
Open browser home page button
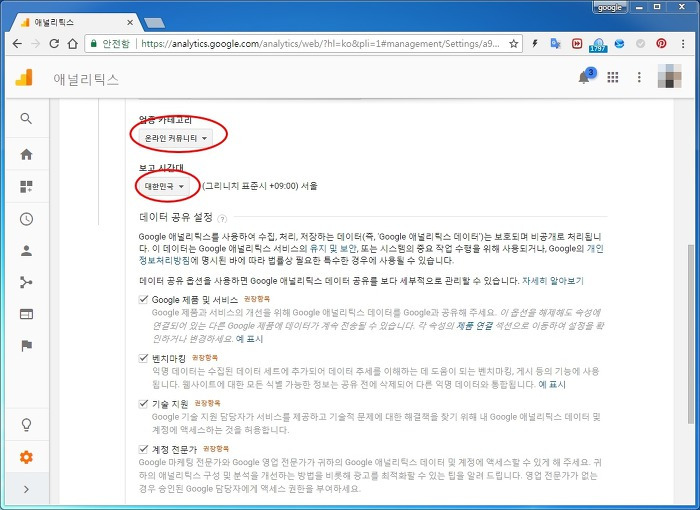click(x=72, y=43)
